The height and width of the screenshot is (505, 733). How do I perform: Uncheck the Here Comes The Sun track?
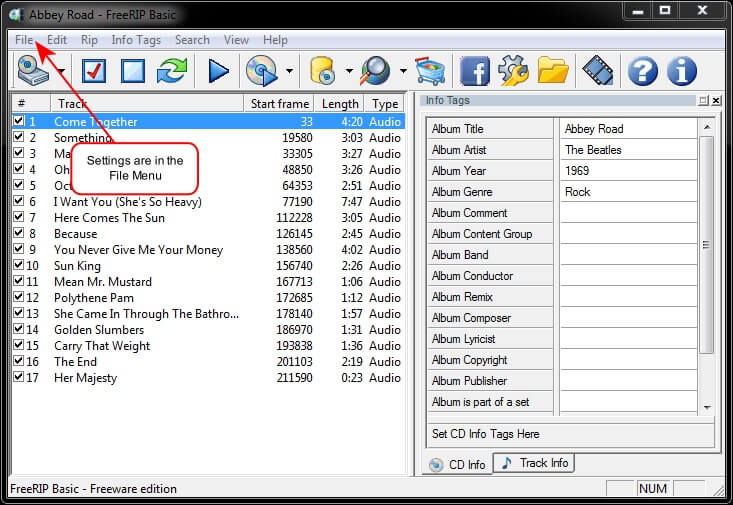coord(18,218)
